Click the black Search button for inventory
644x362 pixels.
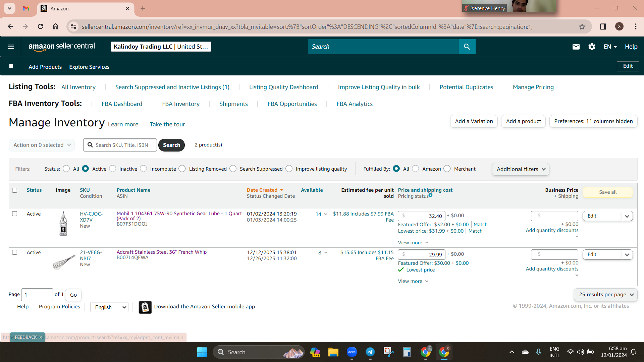click(171, 145)
